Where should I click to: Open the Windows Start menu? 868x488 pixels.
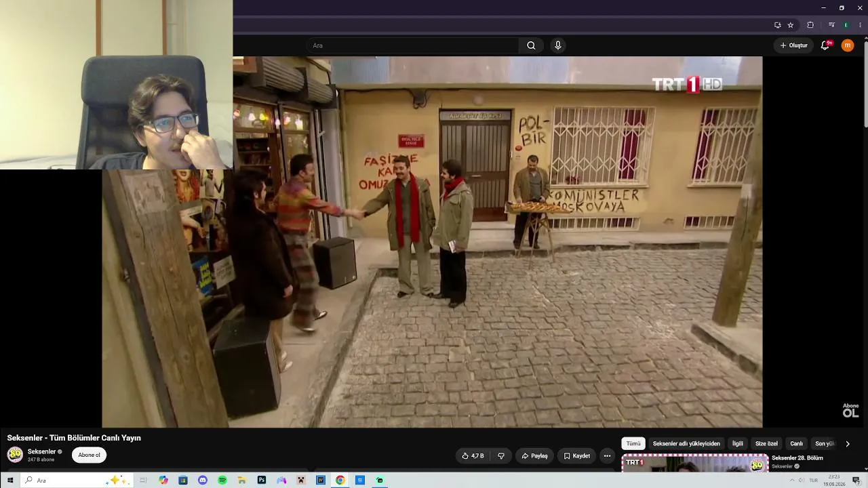click(x=10, y=481)
